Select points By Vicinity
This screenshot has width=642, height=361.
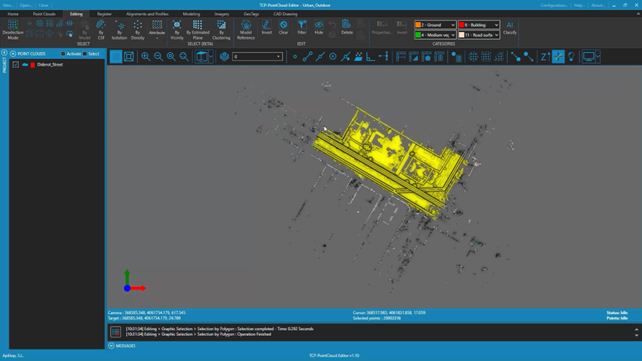pos(177,29)
